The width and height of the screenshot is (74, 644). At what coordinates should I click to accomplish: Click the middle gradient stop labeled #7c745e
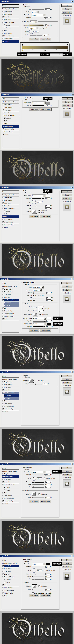click(x=45, y=50)
